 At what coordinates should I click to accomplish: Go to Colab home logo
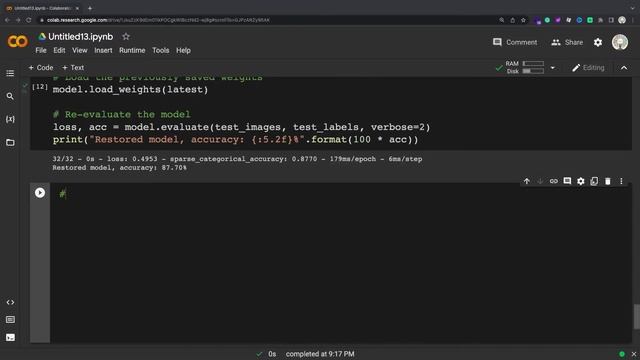click(18, 41)
